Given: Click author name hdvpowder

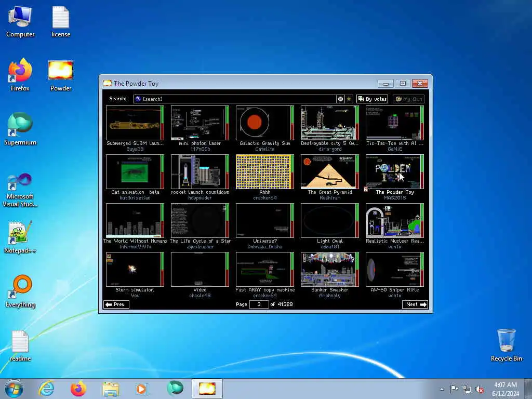Looking at the screenshot, I should point(200,198).
